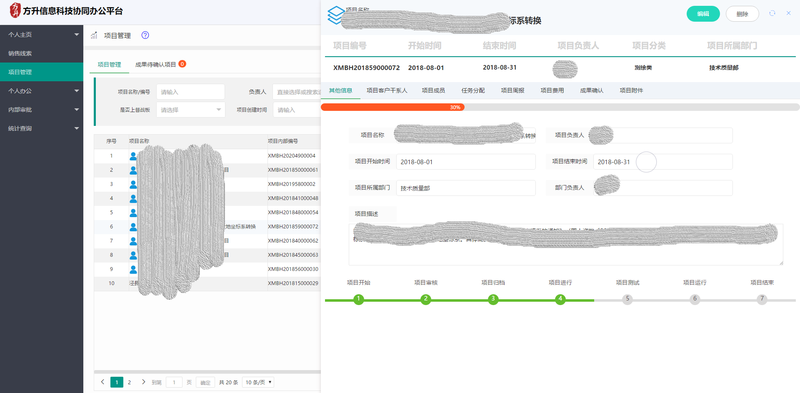The width and height of the screenshot is (800, 393).
Task: Click step 1 项目开始 on the timeline
Action: [359, 299]
